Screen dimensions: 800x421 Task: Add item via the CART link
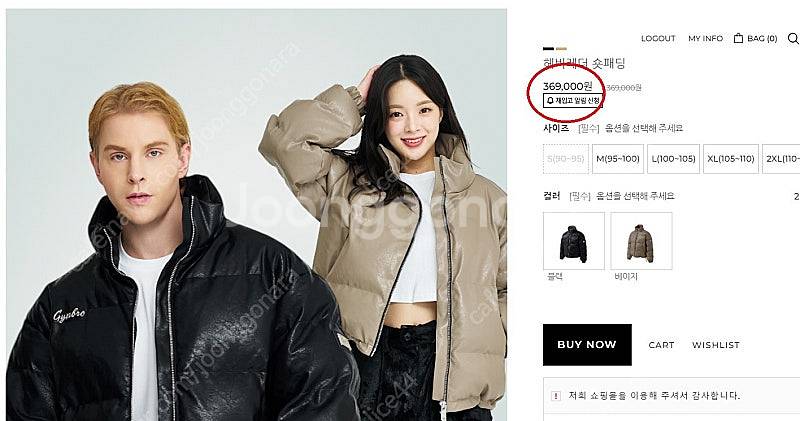coord(661,345)
